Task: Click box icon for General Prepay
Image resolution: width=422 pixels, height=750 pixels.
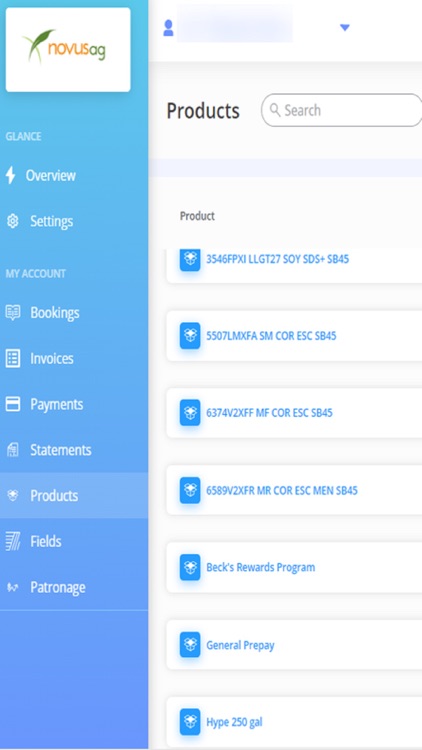Action: 190,645
